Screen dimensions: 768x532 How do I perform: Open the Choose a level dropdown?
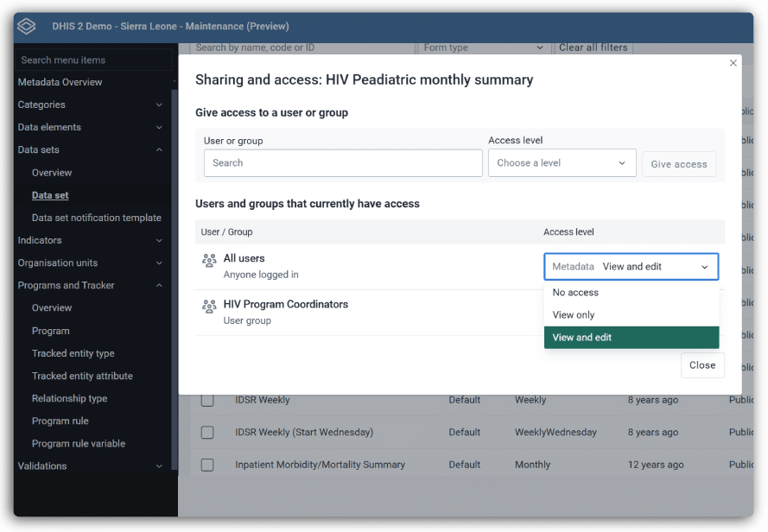(562, 162)
